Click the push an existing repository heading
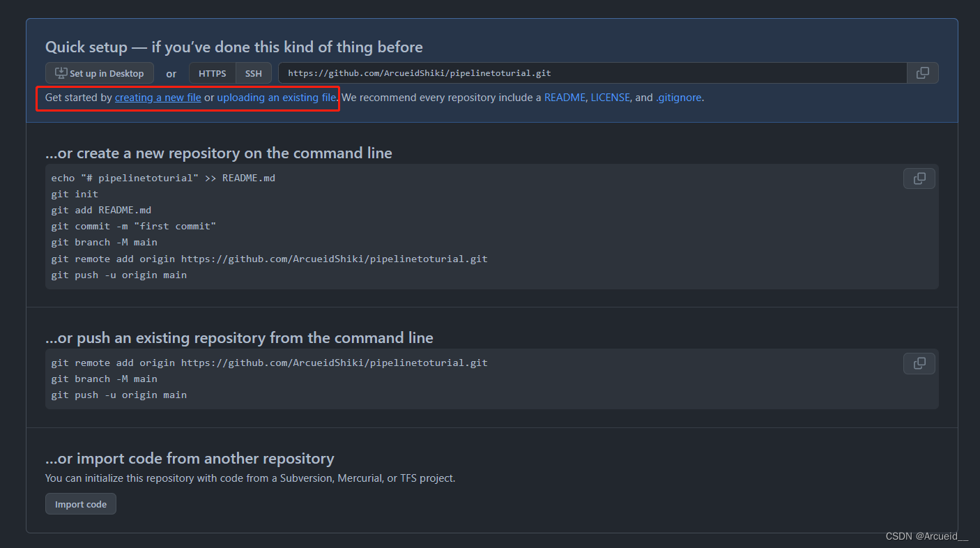980x548 pixels. [239, 338]
